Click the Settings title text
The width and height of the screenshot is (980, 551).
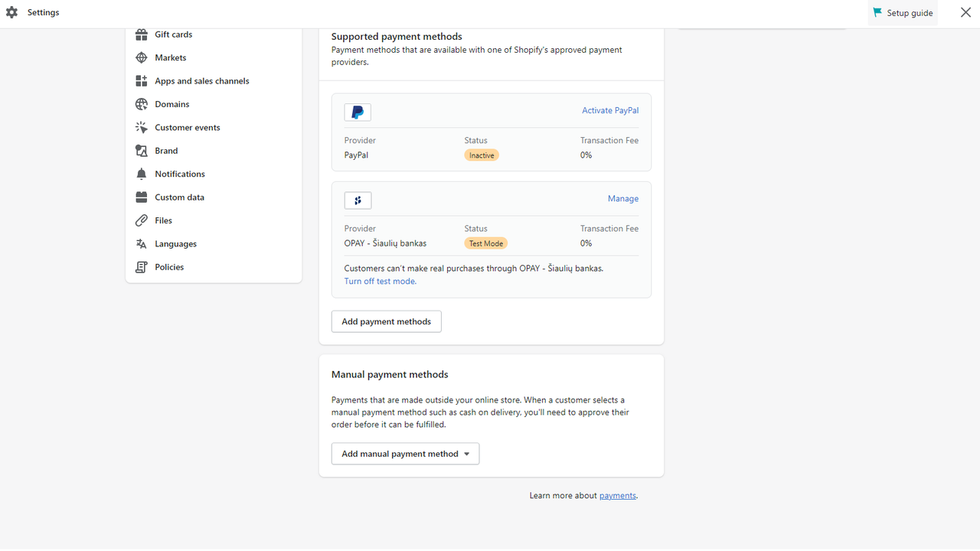43,12
